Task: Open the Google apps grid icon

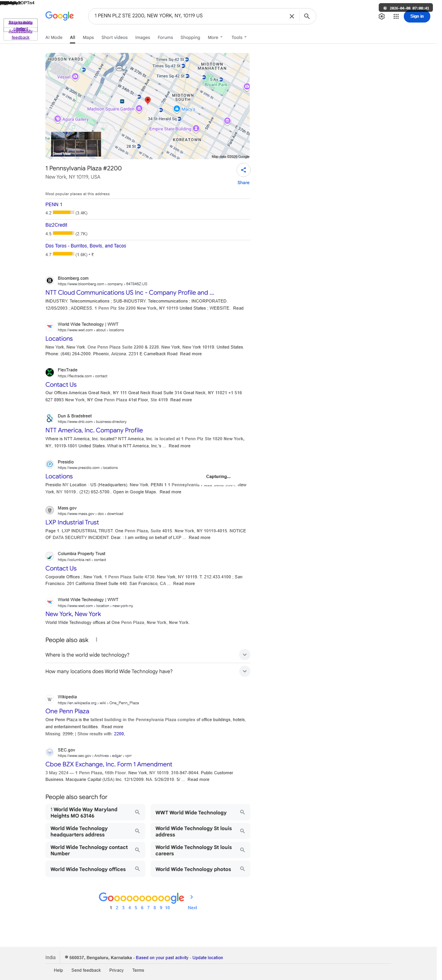Action: click(x=396, y=17)
